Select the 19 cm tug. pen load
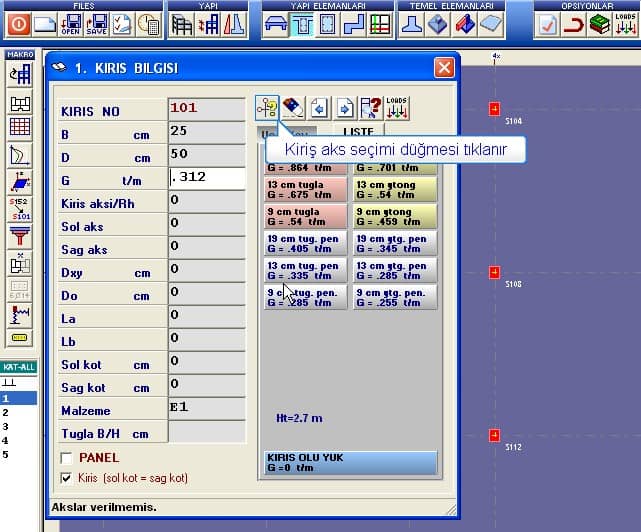641x532 pixels. (x=305, y=243)
